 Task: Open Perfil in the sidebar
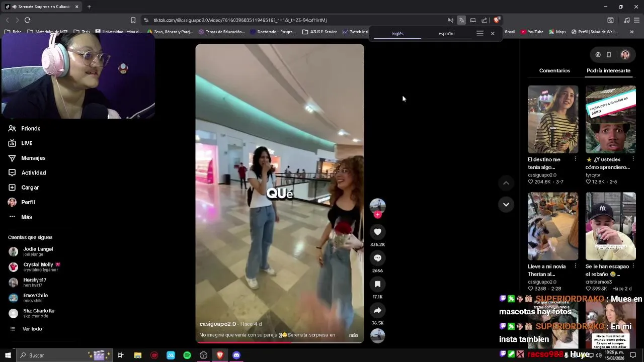22,202
